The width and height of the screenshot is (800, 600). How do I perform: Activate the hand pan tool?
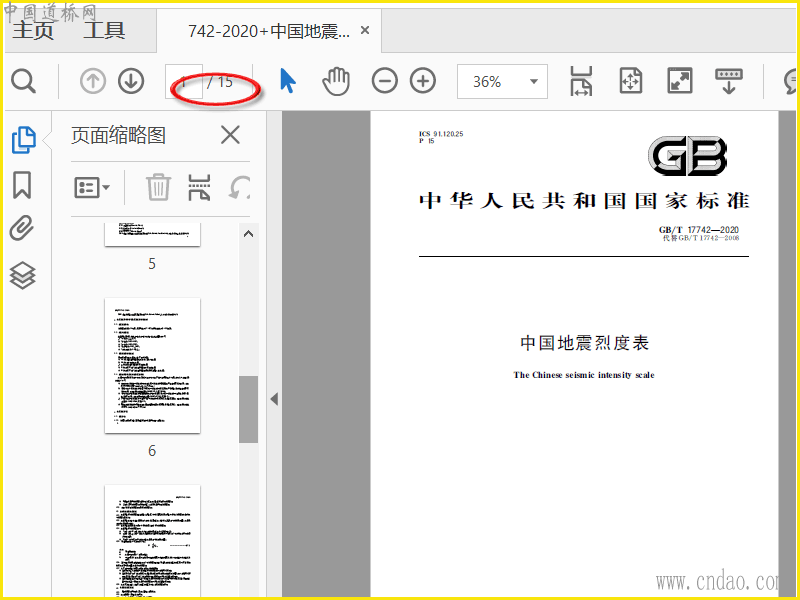(x=336, y=81)
